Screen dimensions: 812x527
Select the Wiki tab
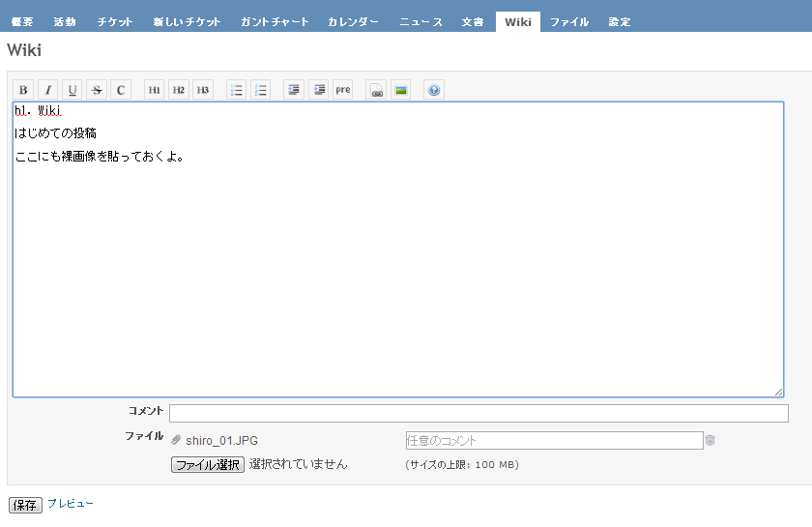click(518, 22)
